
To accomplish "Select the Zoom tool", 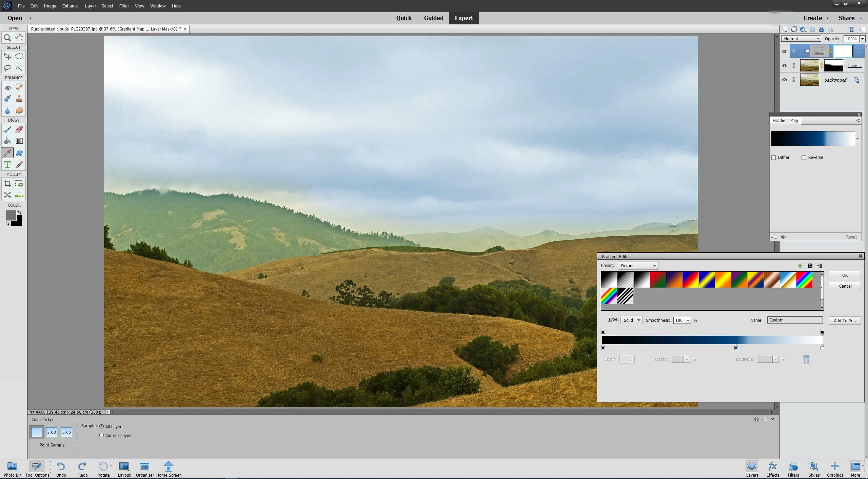I will click(x=7, y=38).
